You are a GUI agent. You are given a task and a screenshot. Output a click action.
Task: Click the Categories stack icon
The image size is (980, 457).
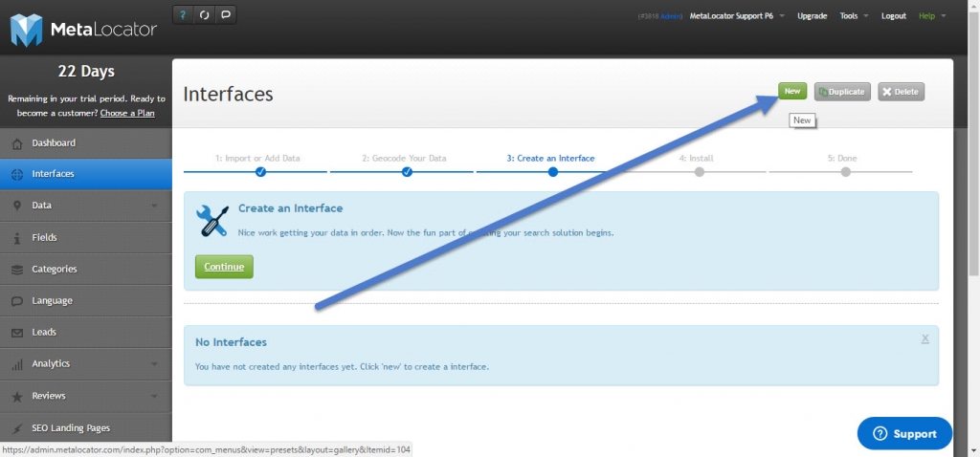coord(17,270)
